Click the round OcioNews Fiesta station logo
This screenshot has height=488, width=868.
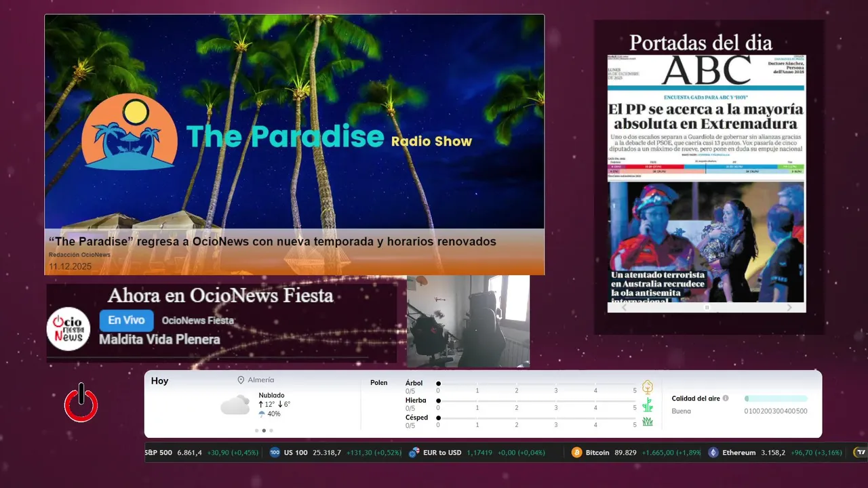click(x=68, y=329)
